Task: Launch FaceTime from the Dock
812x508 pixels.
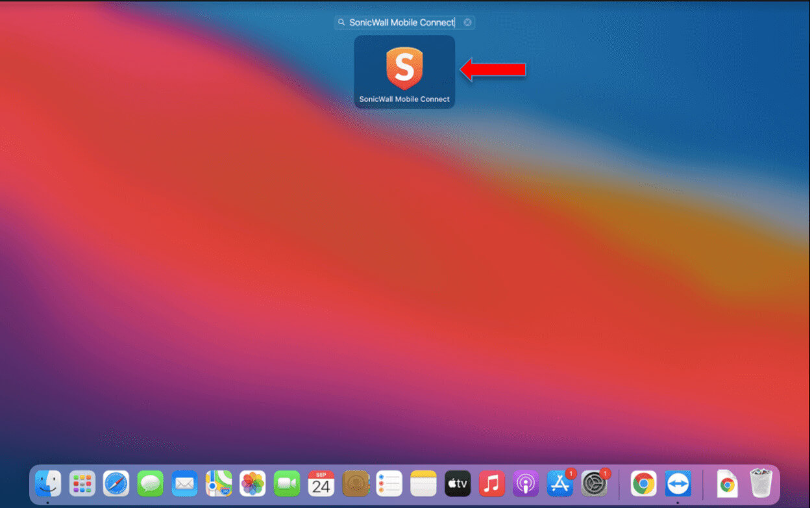Action: coord(287,483)
